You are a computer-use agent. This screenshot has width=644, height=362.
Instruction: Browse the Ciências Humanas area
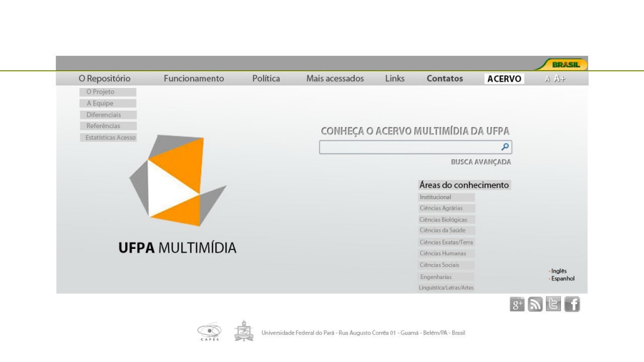447,254
